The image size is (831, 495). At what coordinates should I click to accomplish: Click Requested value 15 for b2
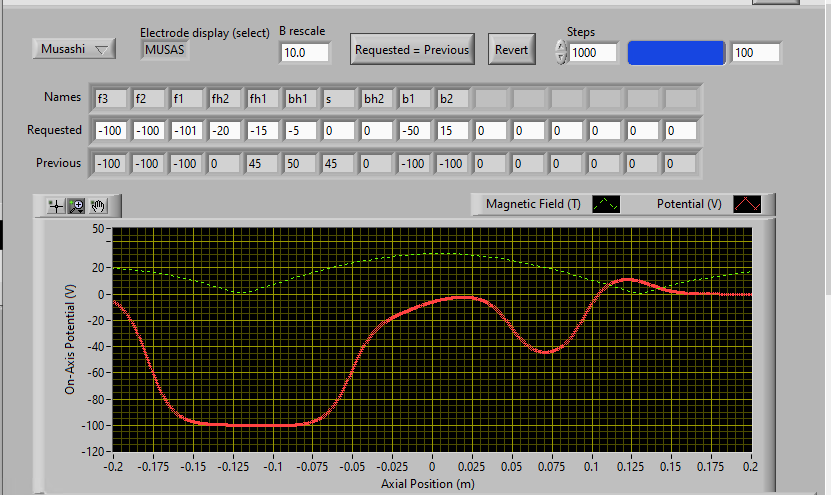click(453, 130)
